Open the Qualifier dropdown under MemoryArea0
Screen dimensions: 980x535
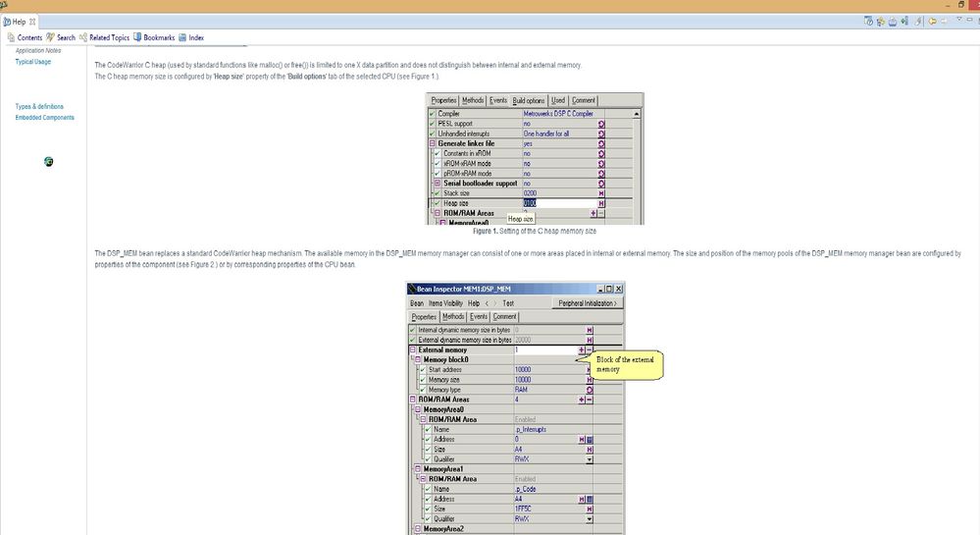pos(590,459)
